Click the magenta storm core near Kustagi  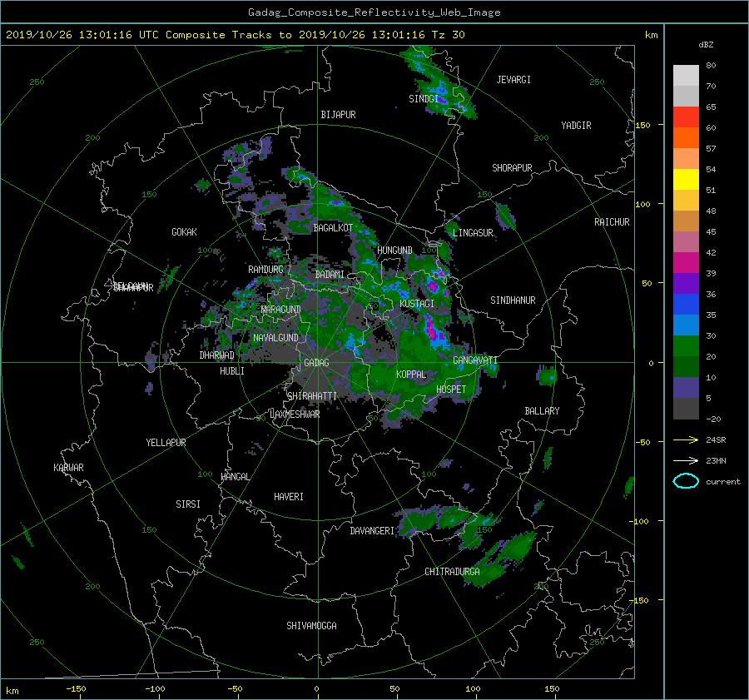[x=431, y=329]
